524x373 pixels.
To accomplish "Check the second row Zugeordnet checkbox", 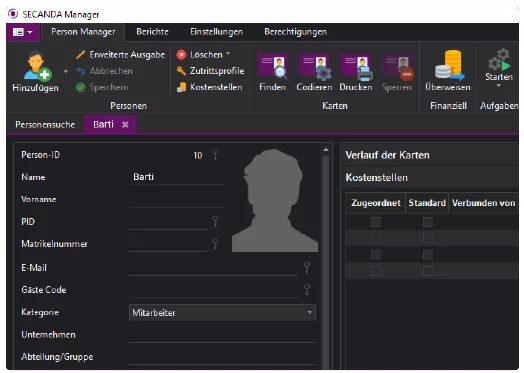I will pyautogui.click(x=376, y=238).
